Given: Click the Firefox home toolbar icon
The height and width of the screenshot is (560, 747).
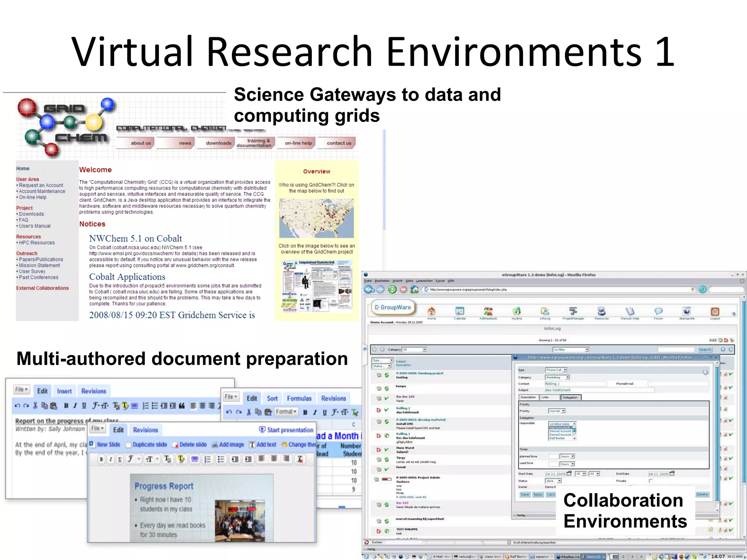Looking at the screenshot, I should [414, 289].
